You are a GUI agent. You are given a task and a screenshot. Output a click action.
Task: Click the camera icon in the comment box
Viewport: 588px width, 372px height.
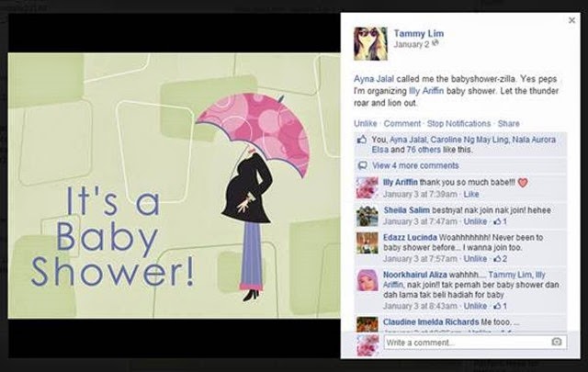pos(557,342)
